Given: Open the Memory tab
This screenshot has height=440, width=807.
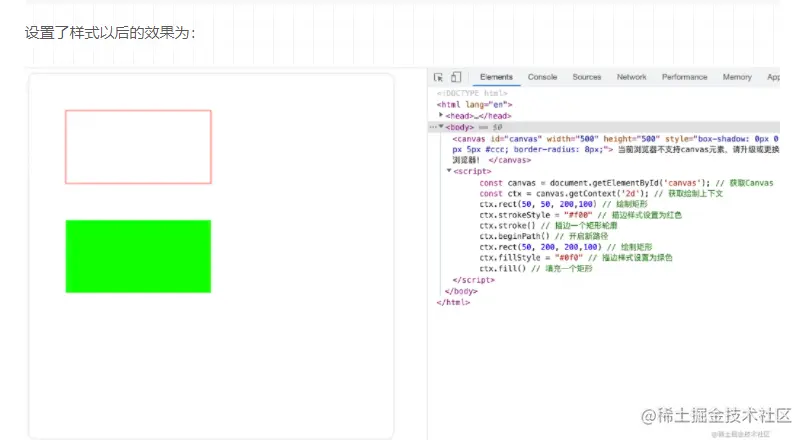Looking at the screenshot, I should [x=737, y=77].
